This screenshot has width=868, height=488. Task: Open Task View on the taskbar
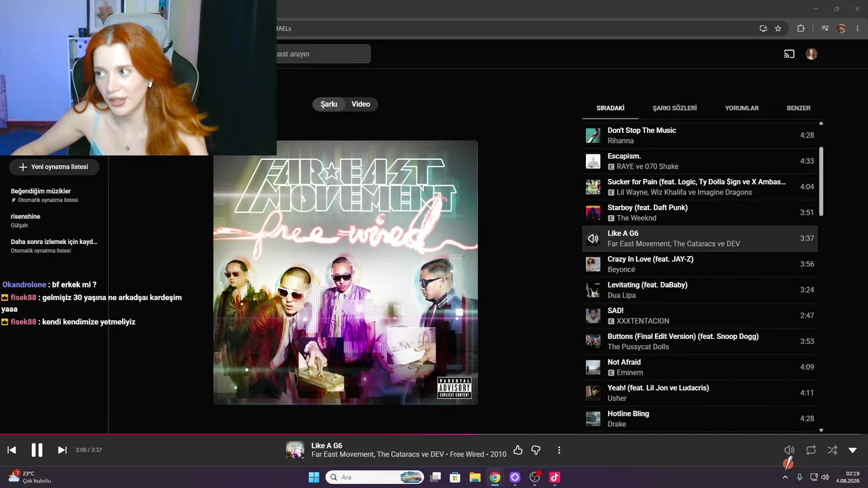tap(435, 477)
